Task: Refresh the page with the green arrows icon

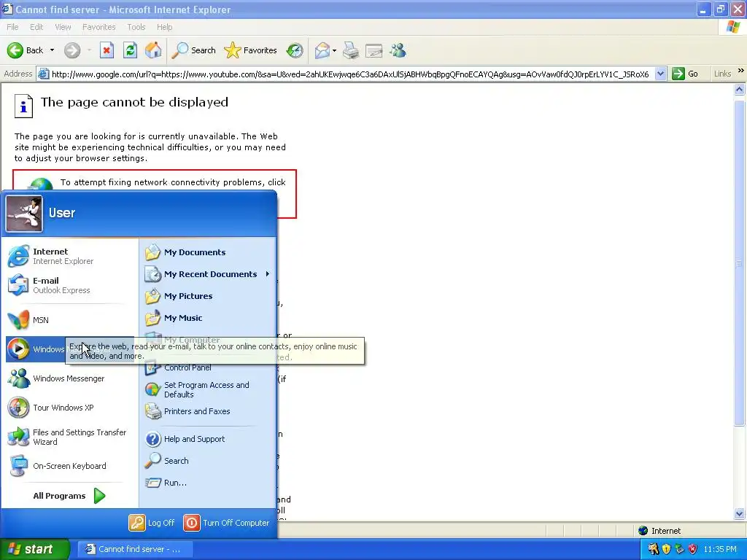Action: click(x=130, y=50)
